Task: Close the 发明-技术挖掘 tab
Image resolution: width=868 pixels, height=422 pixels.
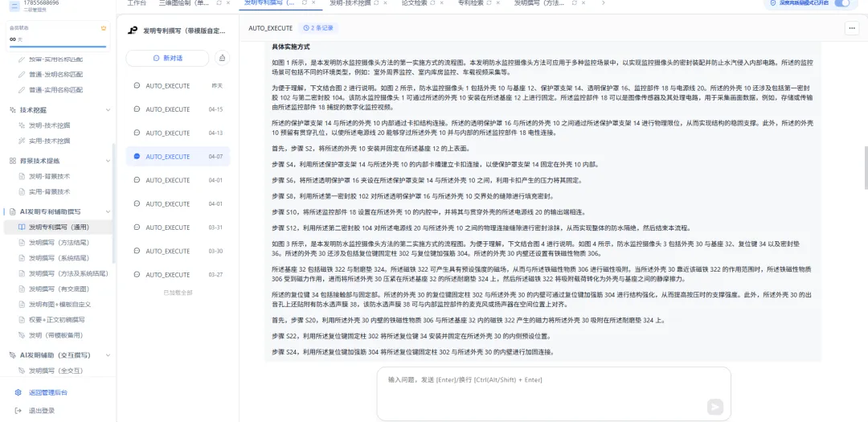Action: [x=386, y=2]
